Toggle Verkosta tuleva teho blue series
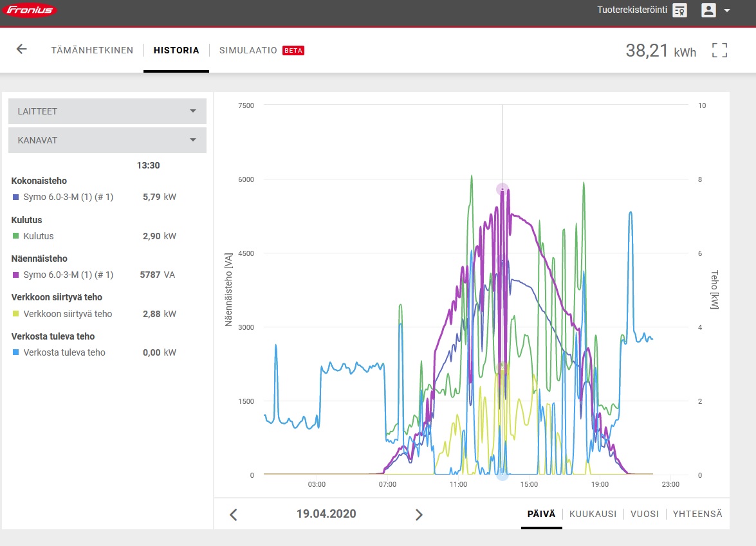Image resolution: width=756 pixels, height=546 pixels. (x=15, y=352)
